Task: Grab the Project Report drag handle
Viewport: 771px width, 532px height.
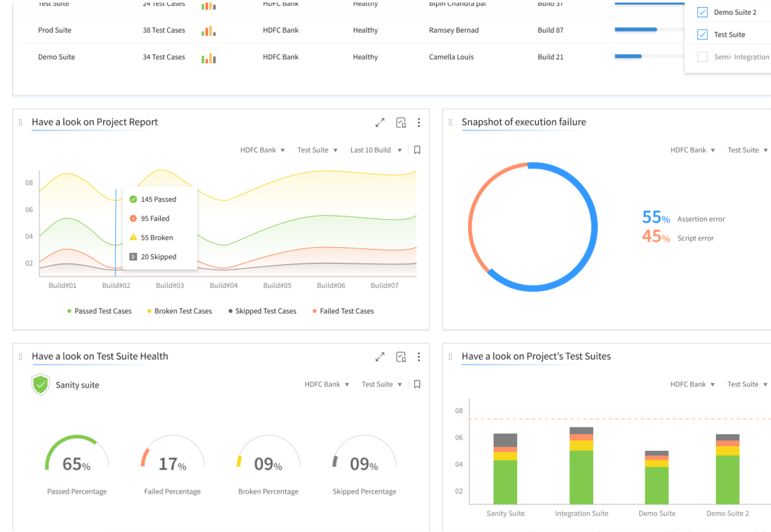Action: tap(20, 123)
